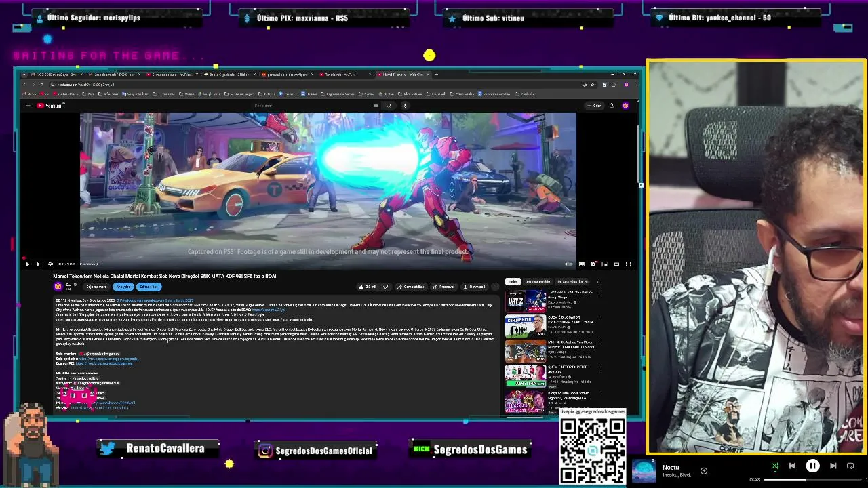This screenshot has width=868, height=488.
Task: Skip to next YouTube video
Action: [x=39, y=264]
